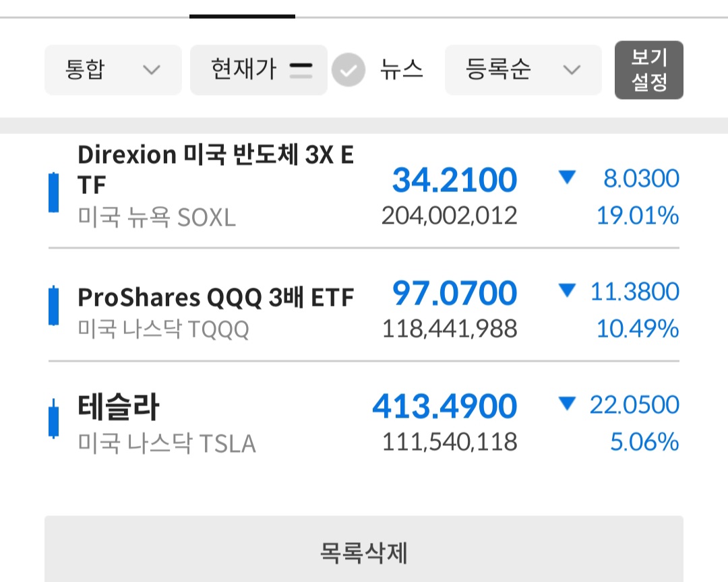Click the TQQQ candlestick icon
Image resolution: width=728 pixels, height=582 pixels.
tap(53, 306)
